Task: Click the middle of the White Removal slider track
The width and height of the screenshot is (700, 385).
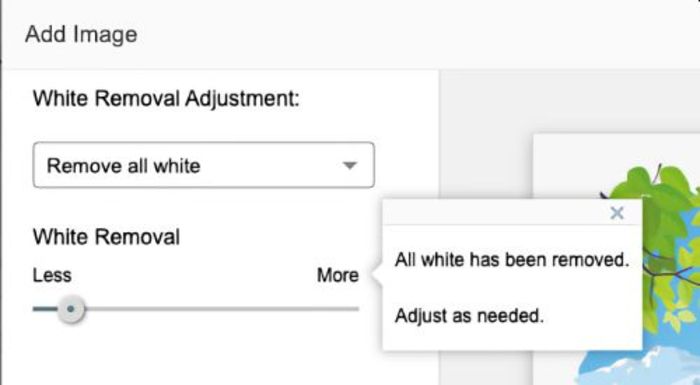Action: 196,309
